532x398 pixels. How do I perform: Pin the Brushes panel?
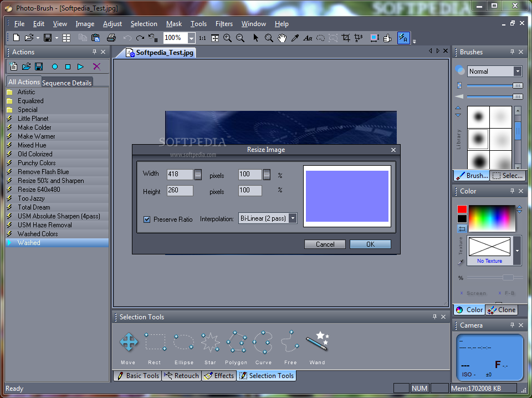click(512, 52)
